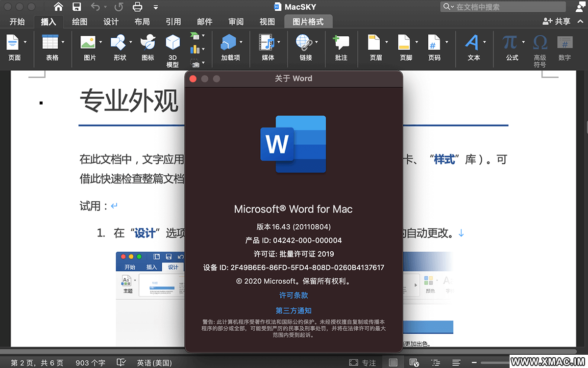Expand the 加载项 dropdown arrow
This screenshot has height=368, width=588.
(x=241, y=42)
